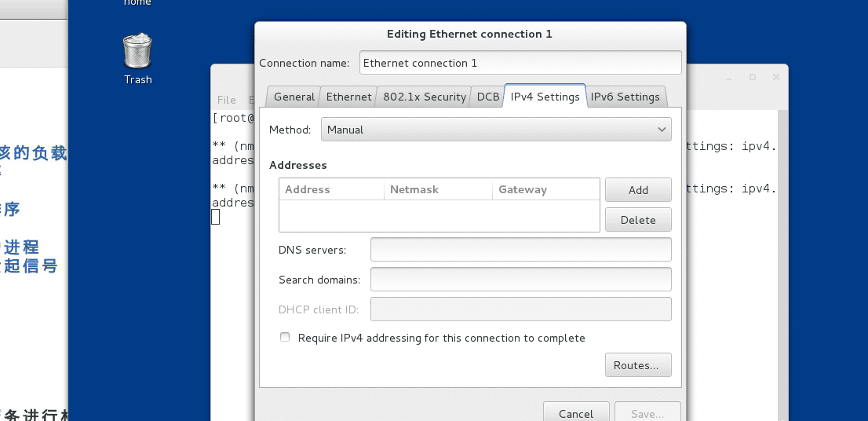Open the Method dropdown set to Manual
Viewport: 868px width, 421px height.
[x=496, y=130]
